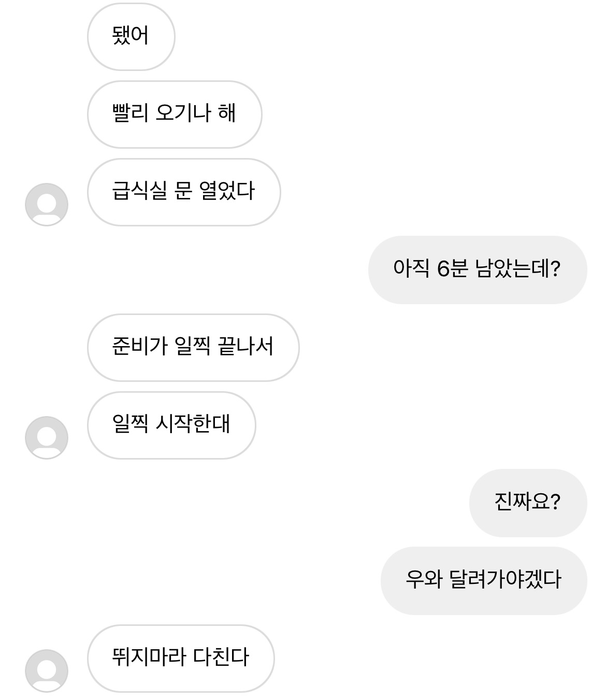Click the profile avatar beside "급식실 문 열었다"
Viewport: 606px width, 700px height.
(x=47, y=205)
